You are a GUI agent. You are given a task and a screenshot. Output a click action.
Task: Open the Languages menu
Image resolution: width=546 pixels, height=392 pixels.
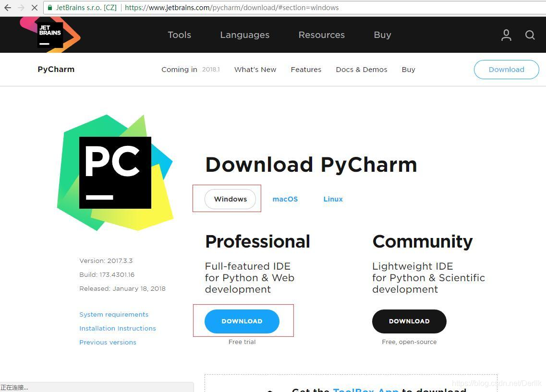tap(245, 35)
